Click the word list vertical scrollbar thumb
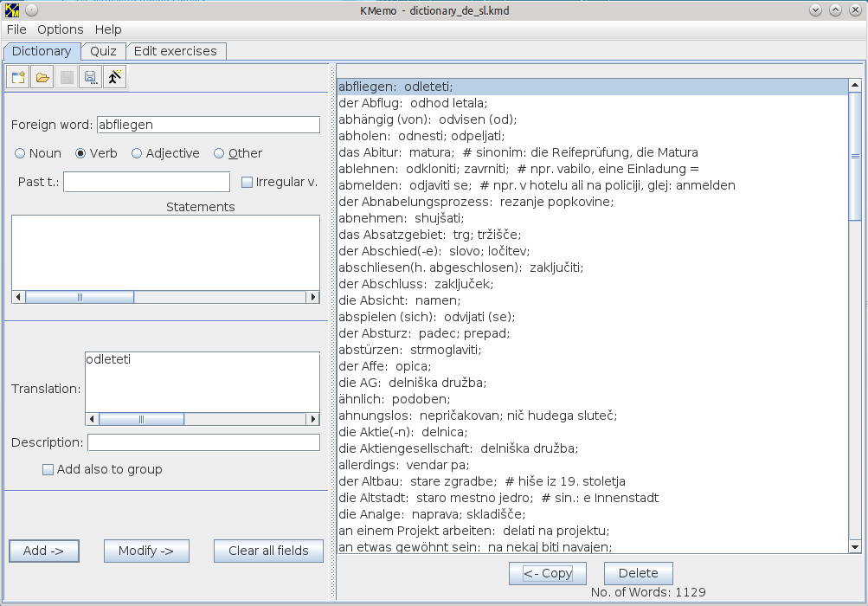Image resolution: width=868 pixels, height=606 pixels. click(x=855, y=156)
